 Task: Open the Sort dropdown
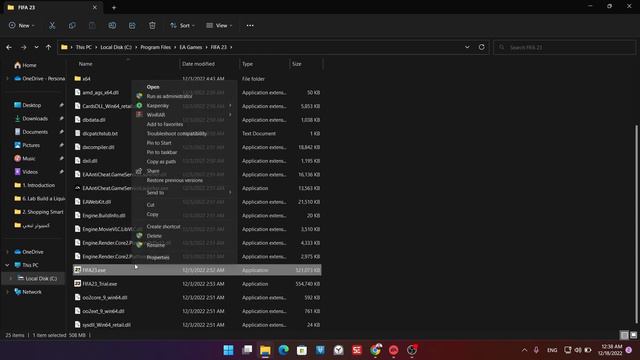pyautogui.click(x=182, y=25)
